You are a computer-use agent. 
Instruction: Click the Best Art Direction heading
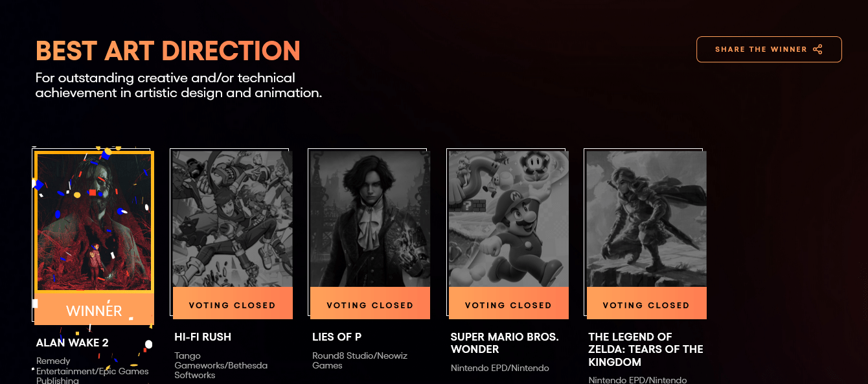168,51
